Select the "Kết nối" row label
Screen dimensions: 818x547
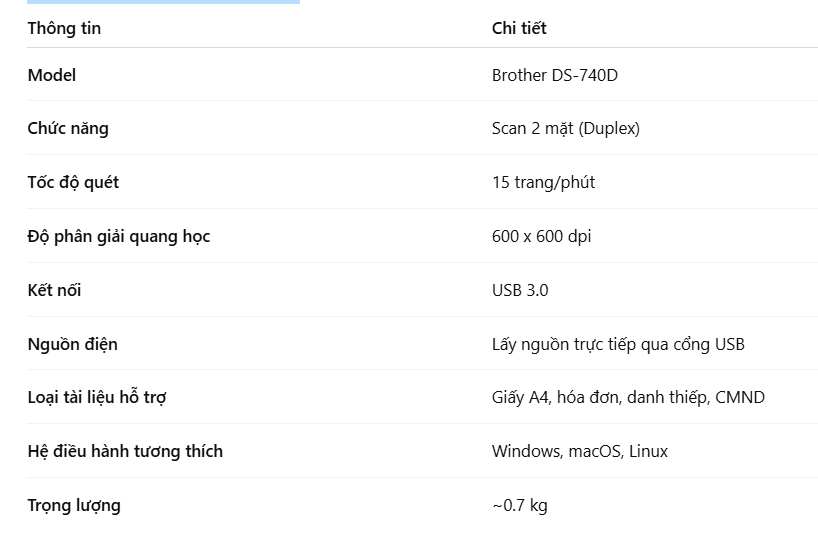click(54, 290)
